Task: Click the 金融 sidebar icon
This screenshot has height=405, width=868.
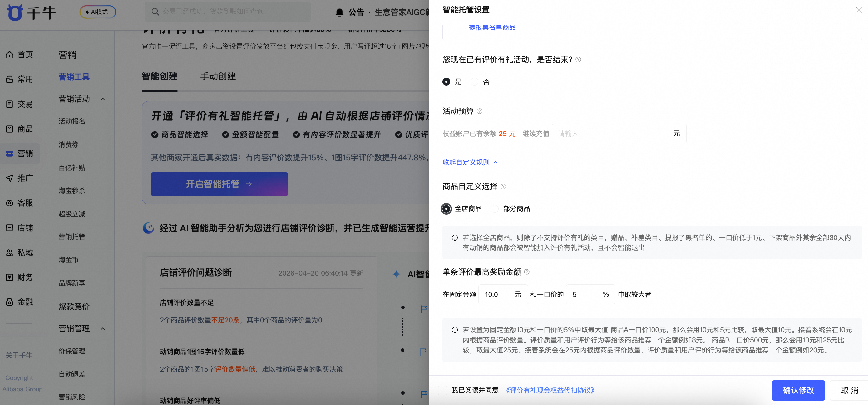Action: 9,302
